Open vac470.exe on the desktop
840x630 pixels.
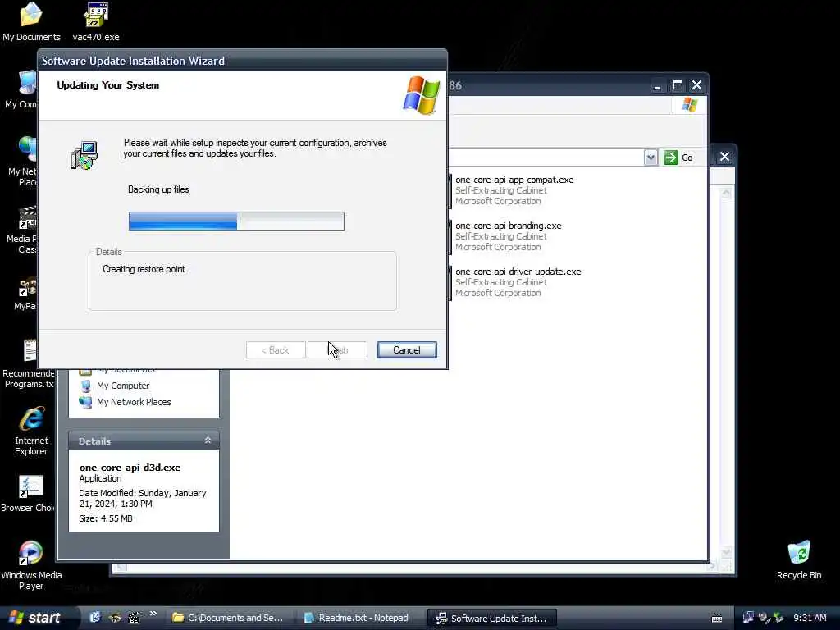pos(96,22)
